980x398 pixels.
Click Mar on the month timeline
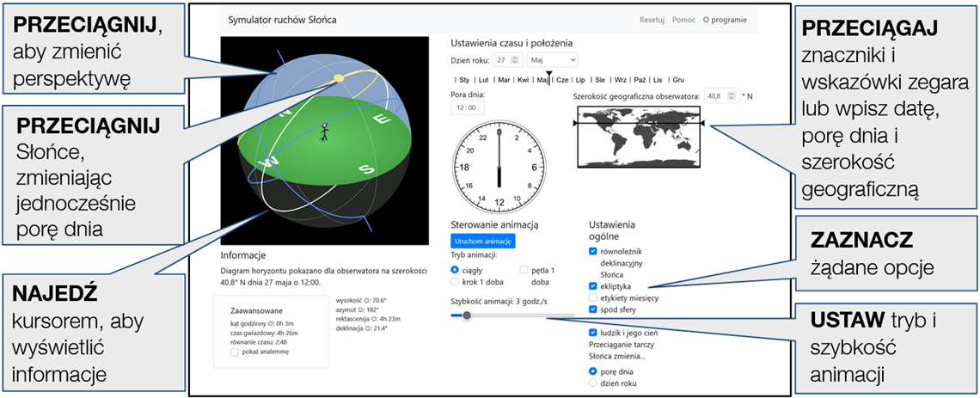click(504, 80)
